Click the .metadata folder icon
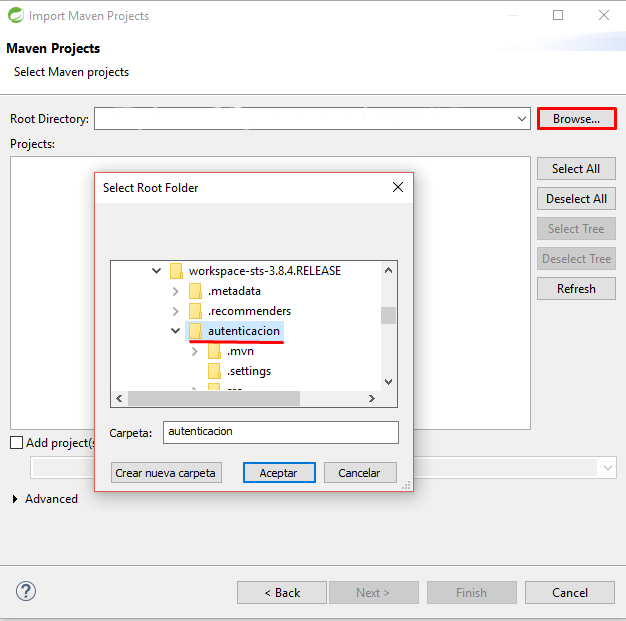 pyautogui.click(x=196, y=291)
